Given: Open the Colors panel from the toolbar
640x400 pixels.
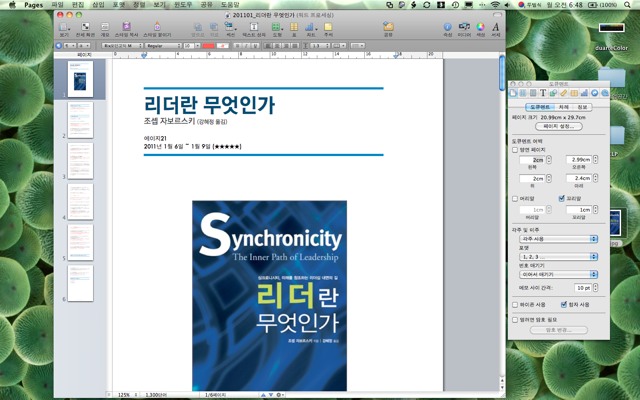Looking at the screenshot, I should (481, 29).
